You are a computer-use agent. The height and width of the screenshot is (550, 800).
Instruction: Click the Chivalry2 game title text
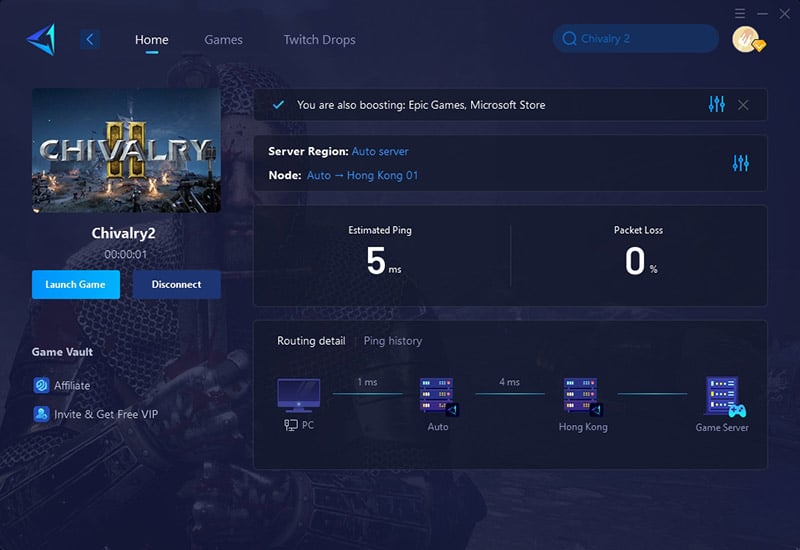[x=123, y=233]
